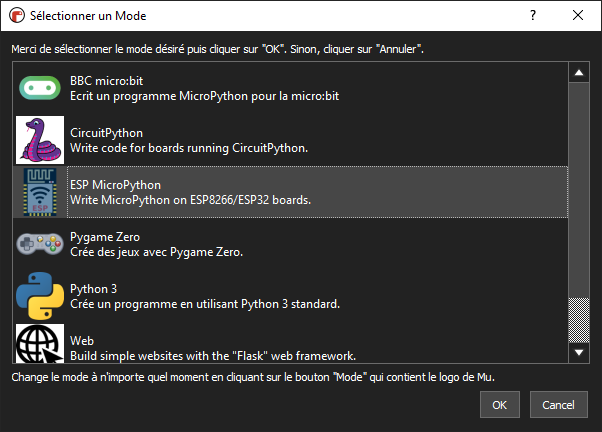
Task: Choose "Python 3" mode title text
Action: pyautogui.click(x=94, y=289)
